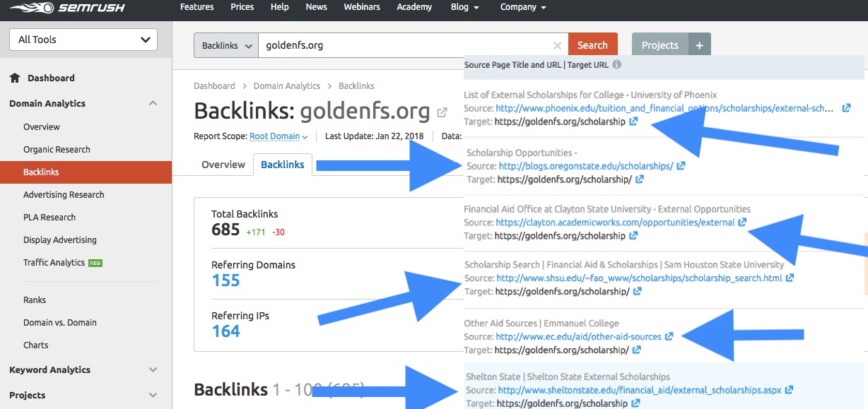The width and height of the screenshot is (868, 409).
Task: Open external icon beside Emmanuel College target URL
Action: pos(637,350)
